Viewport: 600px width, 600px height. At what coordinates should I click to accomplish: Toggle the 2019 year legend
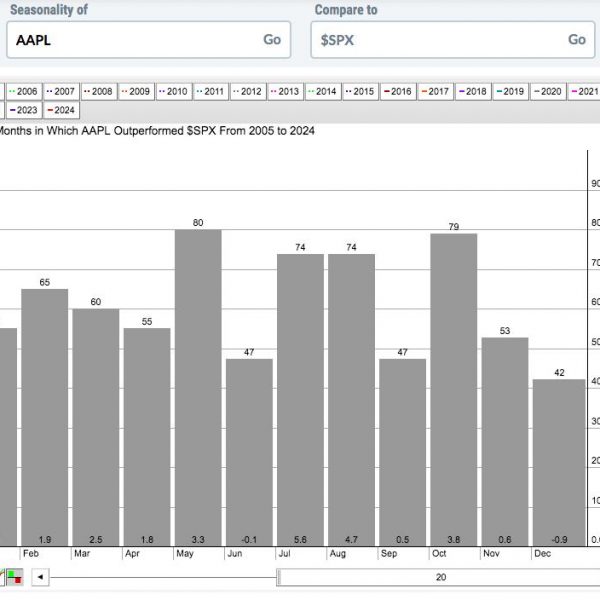tap(510, 92)
